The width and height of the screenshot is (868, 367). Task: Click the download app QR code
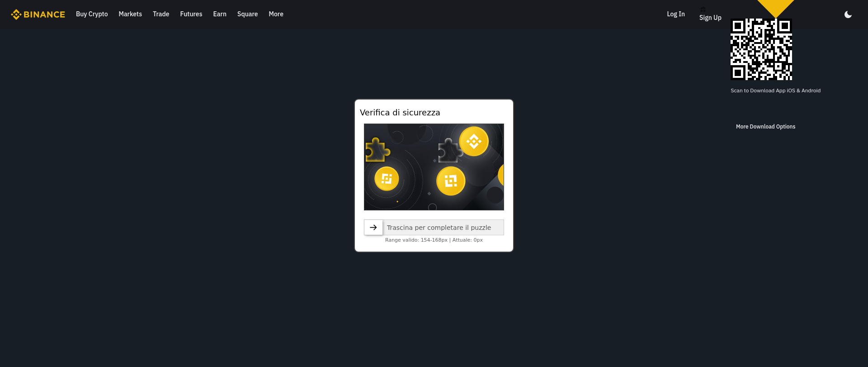(x=761, y=49)
